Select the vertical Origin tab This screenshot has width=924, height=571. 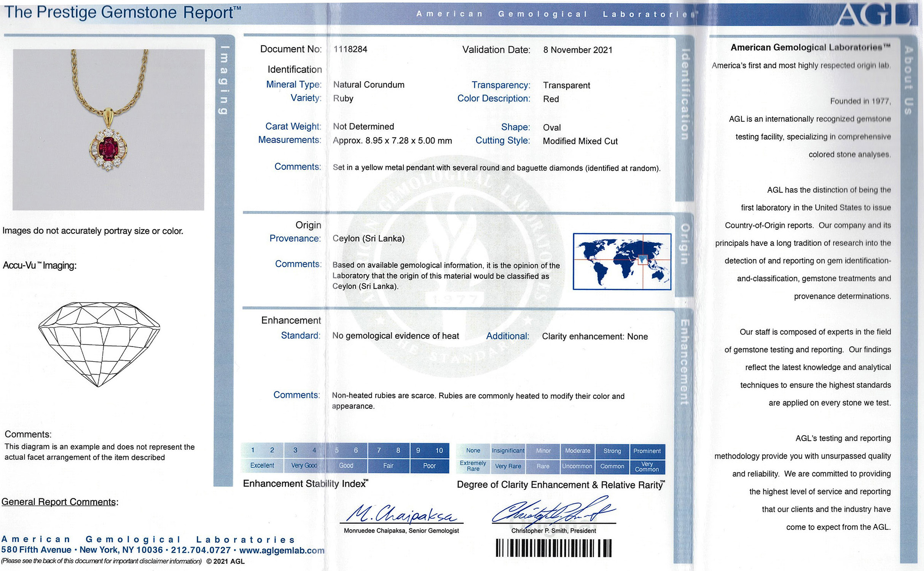[x=684, y=244]
